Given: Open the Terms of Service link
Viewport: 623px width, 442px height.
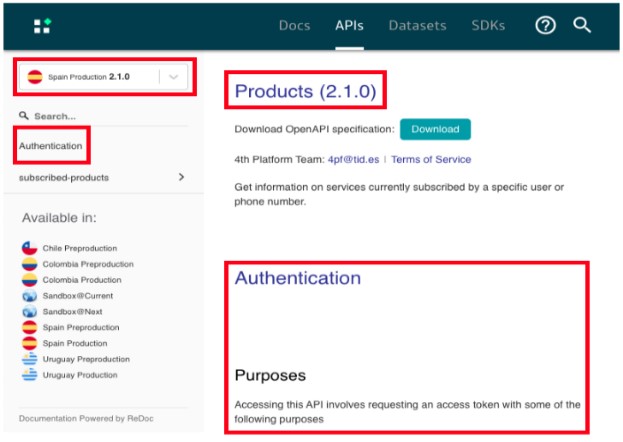Looking at the screenshot, I should pos(431,159).
